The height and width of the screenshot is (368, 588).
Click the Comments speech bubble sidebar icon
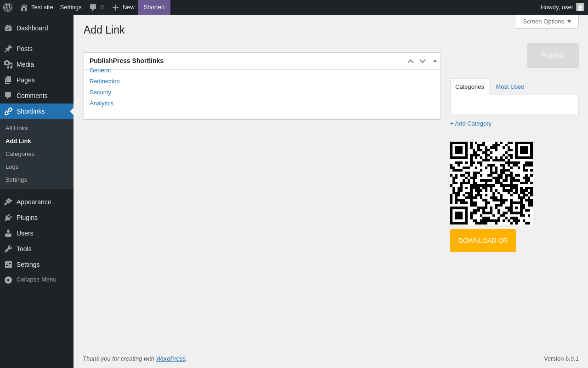pos(8,96)
